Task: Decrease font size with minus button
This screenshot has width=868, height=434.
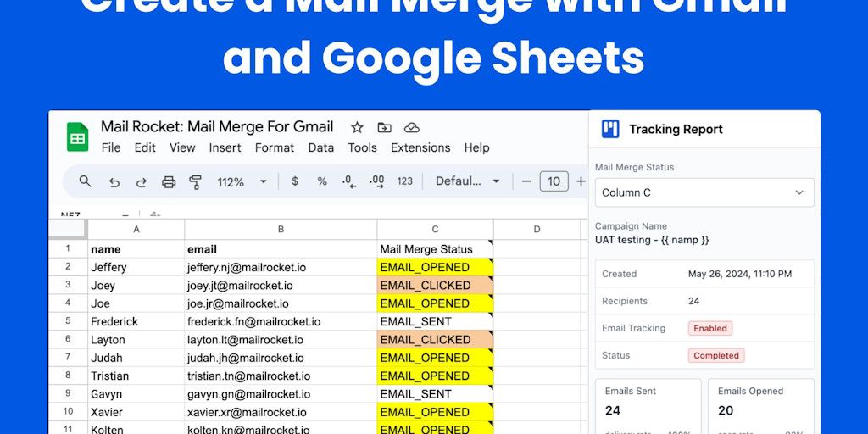Action: 526,181
